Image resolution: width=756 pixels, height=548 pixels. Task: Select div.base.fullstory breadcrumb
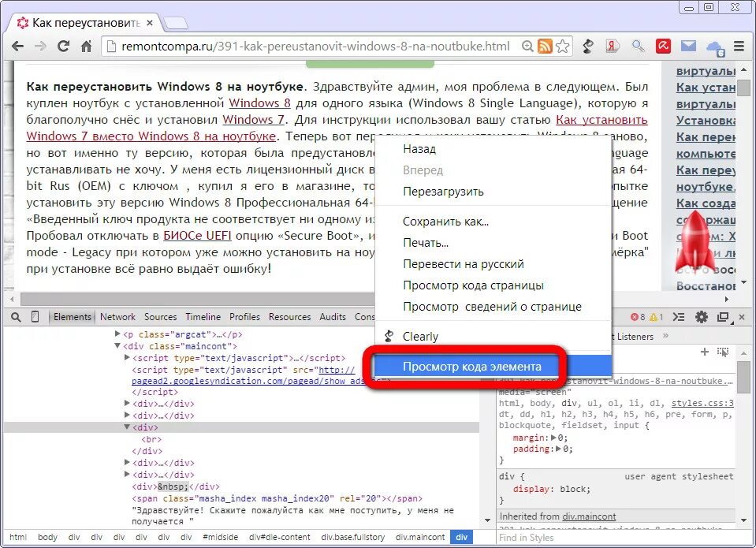pyautogui.click(x=353, y=537)
